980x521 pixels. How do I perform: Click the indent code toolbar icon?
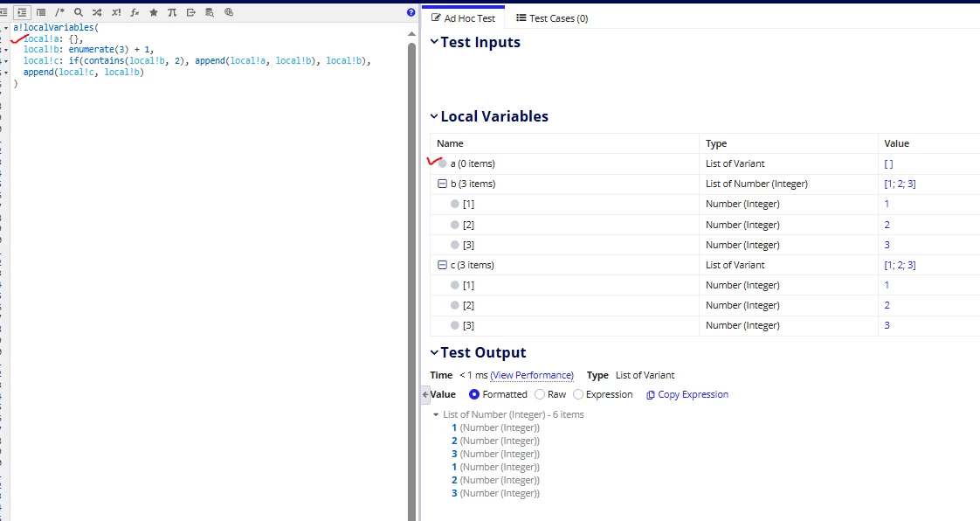tap(22, 12)
